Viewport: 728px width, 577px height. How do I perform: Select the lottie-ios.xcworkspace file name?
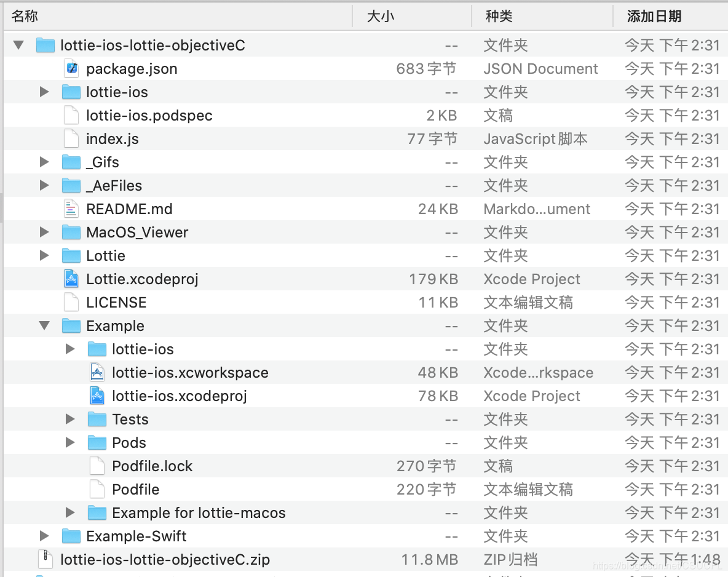click(191, 373)
